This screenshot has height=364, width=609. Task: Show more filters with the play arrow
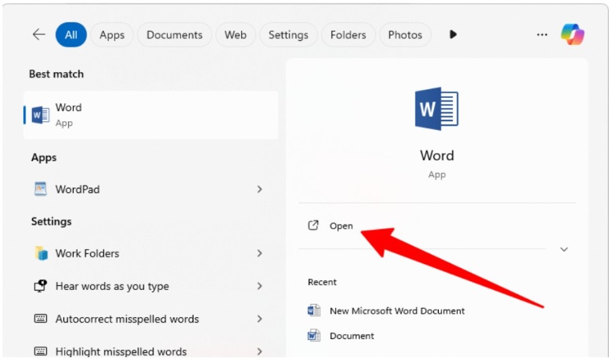coord(453,35)
